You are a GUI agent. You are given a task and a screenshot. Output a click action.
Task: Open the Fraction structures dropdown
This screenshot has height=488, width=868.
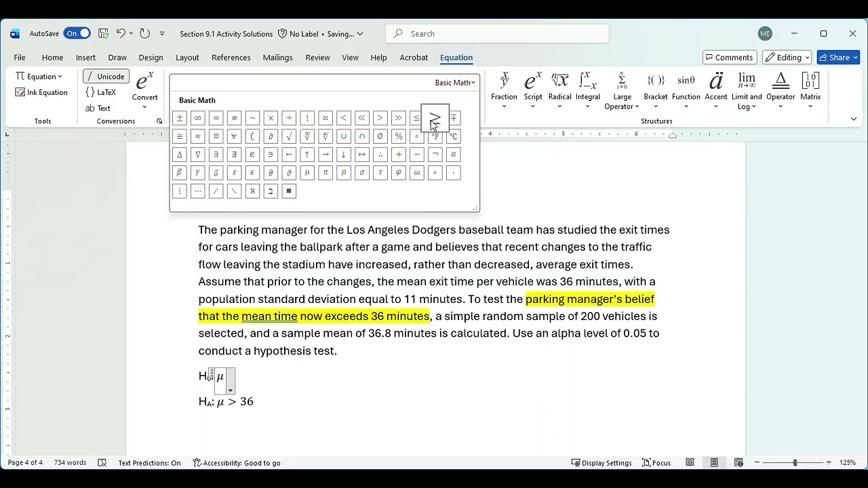504,91
